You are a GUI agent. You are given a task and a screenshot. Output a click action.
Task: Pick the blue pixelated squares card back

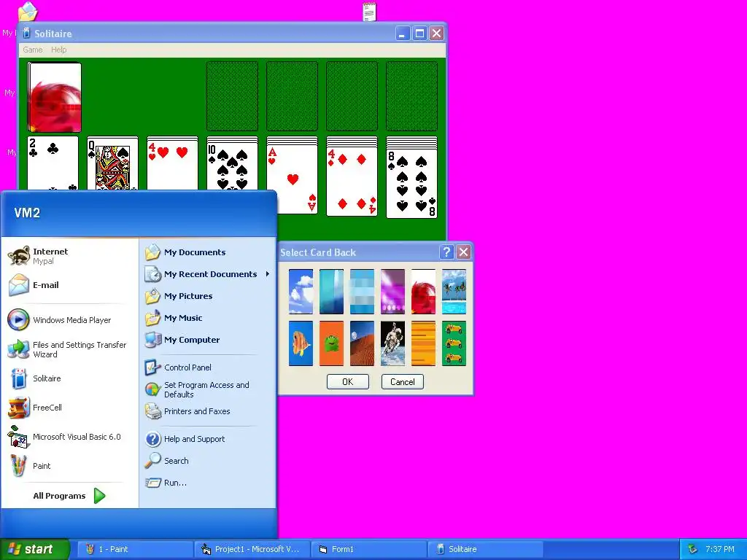coord(362,292)
